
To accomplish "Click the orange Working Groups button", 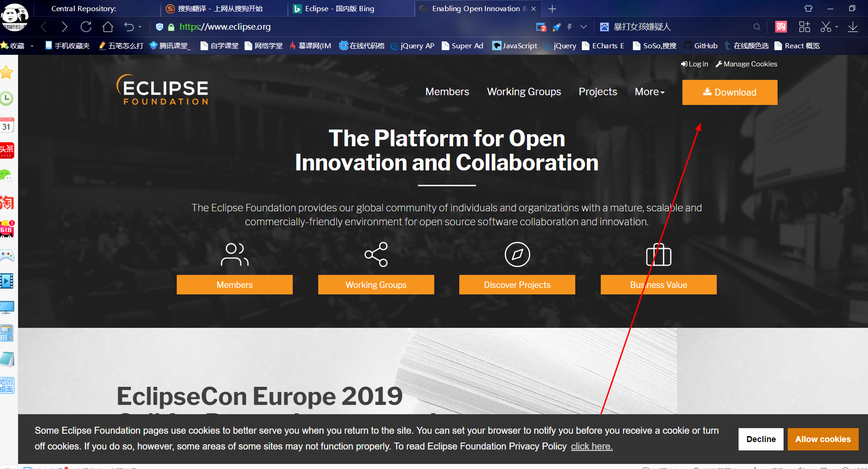I will 376,285.
